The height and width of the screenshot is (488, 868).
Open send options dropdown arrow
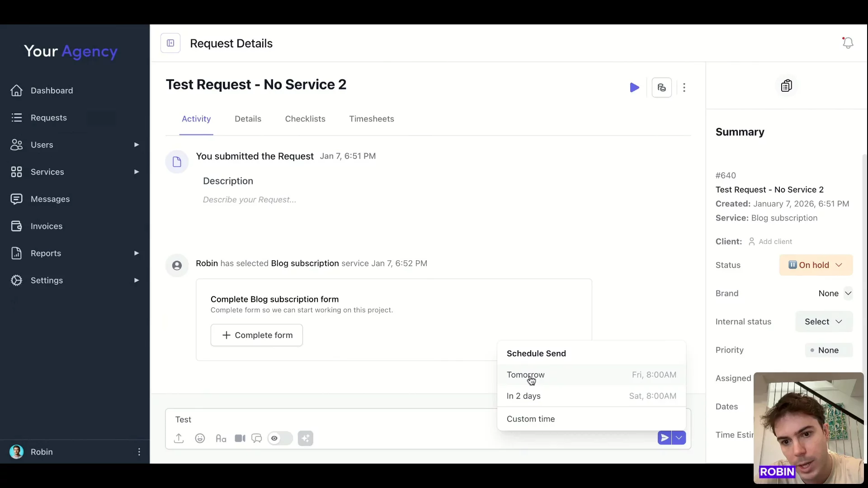pyautogui.click(x=679, y=438)
